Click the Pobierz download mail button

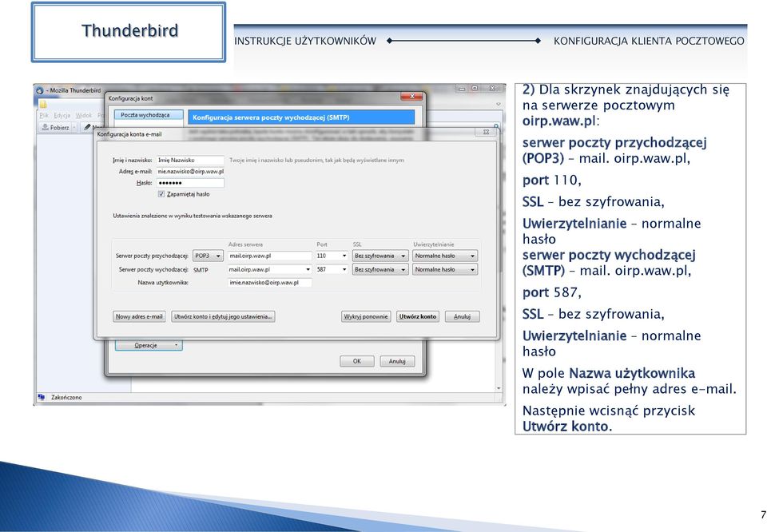[55, 127]
